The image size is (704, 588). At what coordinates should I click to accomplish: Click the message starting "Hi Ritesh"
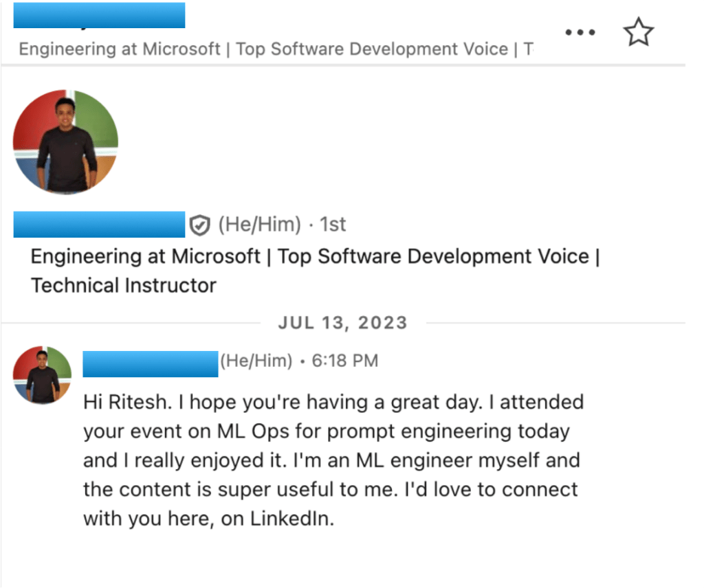333,402
